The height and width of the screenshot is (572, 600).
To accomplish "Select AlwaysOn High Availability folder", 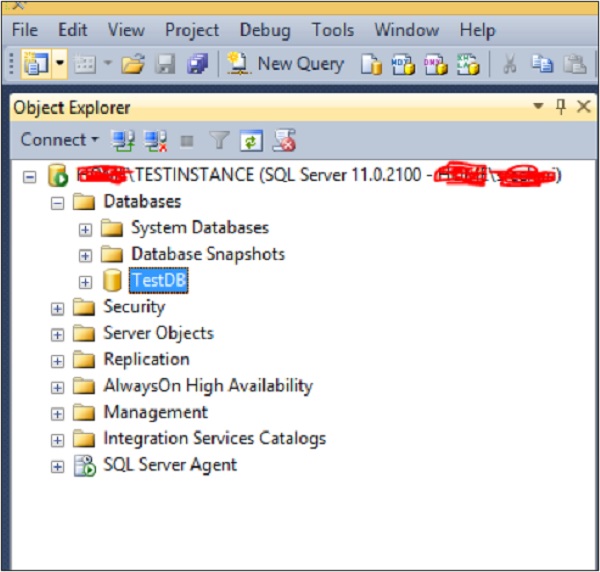I will tap(207, 386).
